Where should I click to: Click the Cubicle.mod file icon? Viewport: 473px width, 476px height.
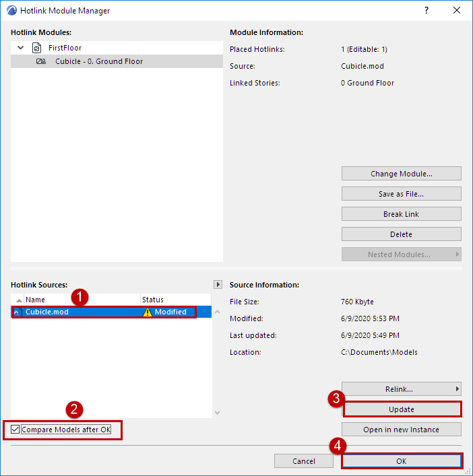point(18,312)
